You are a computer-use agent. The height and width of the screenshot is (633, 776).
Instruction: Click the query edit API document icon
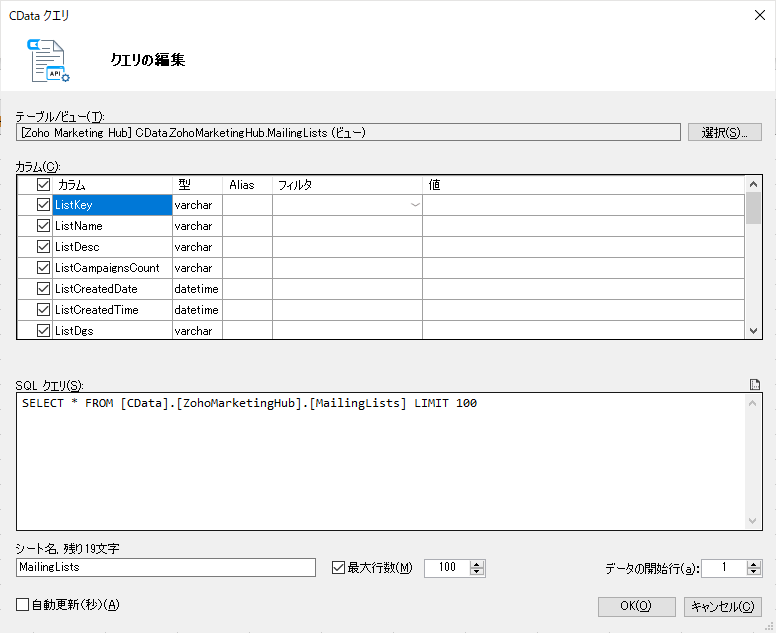48,60
